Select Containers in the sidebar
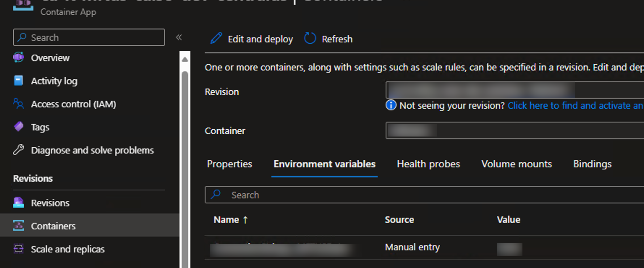 point(89,226)
